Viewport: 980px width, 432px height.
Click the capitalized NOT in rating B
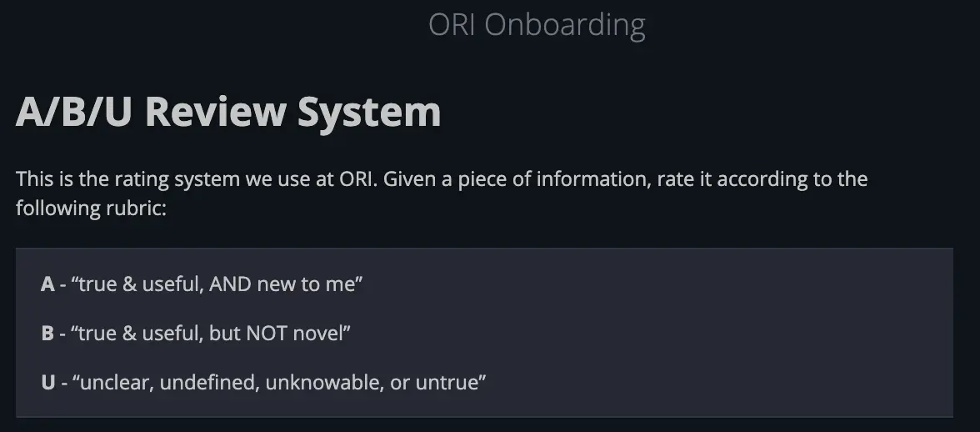tap(266, 334)
